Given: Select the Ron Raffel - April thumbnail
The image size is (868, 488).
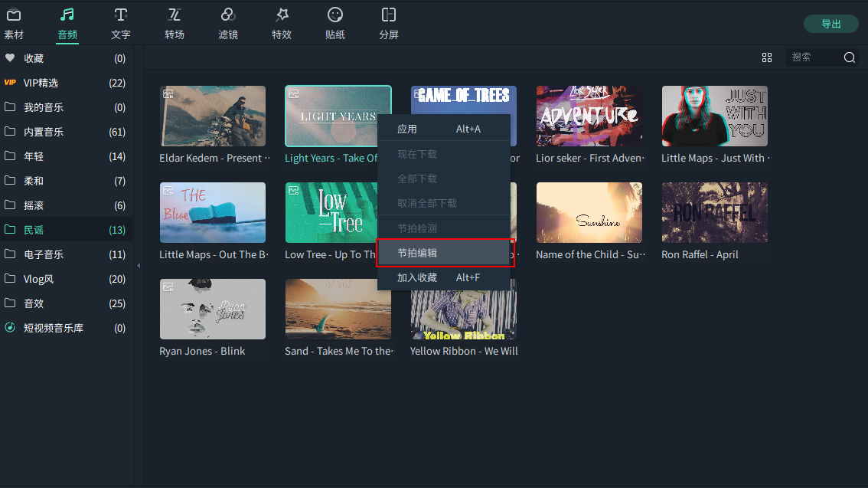Looking at the screenshot, I should tap(714, 212).
